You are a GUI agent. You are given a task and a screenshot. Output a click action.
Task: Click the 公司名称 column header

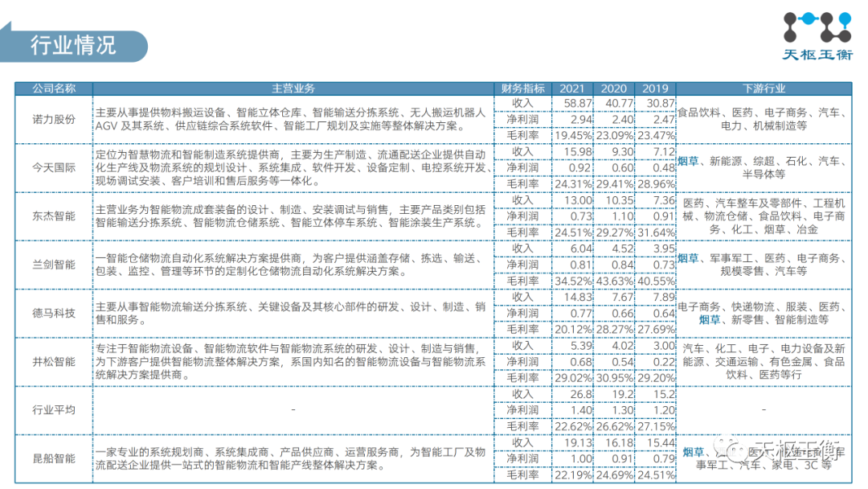pos(54,88)
